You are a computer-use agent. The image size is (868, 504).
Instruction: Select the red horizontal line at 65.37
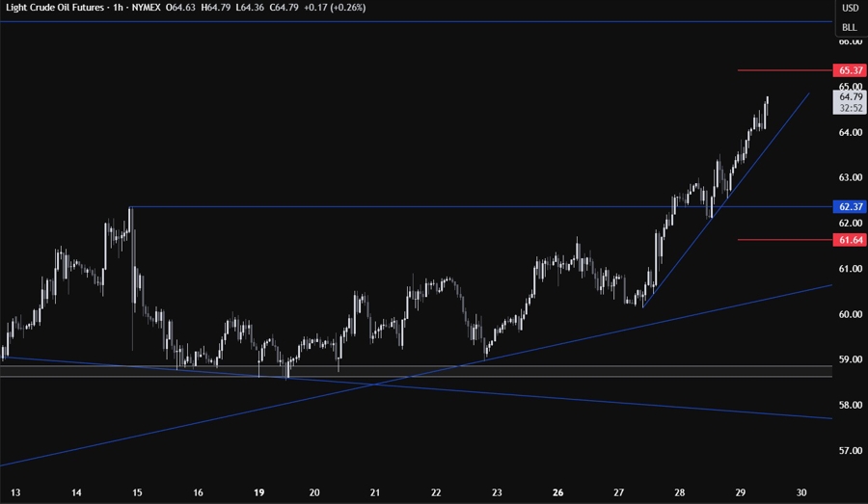(x=783, y=70)
